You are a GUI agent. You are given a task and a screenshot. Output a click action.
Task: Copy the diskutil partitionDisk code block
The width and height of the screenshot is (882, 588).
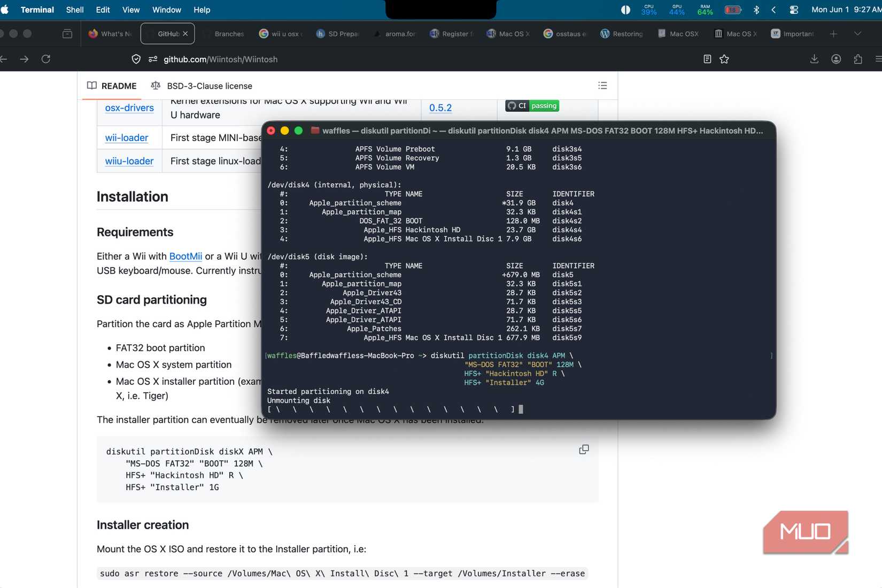click(584, 450)
